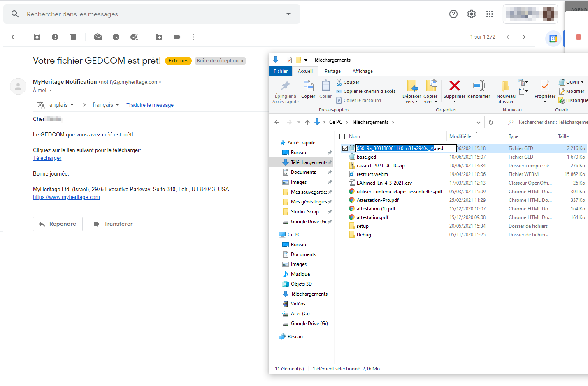Open the français target language dropdown
Viewport: 588px width, 386px height.
(x=105, y=105)
